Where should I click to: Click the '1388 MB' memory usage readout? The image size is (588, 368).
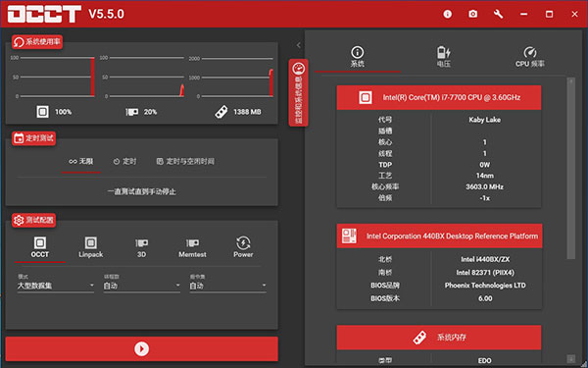[247, 112]
